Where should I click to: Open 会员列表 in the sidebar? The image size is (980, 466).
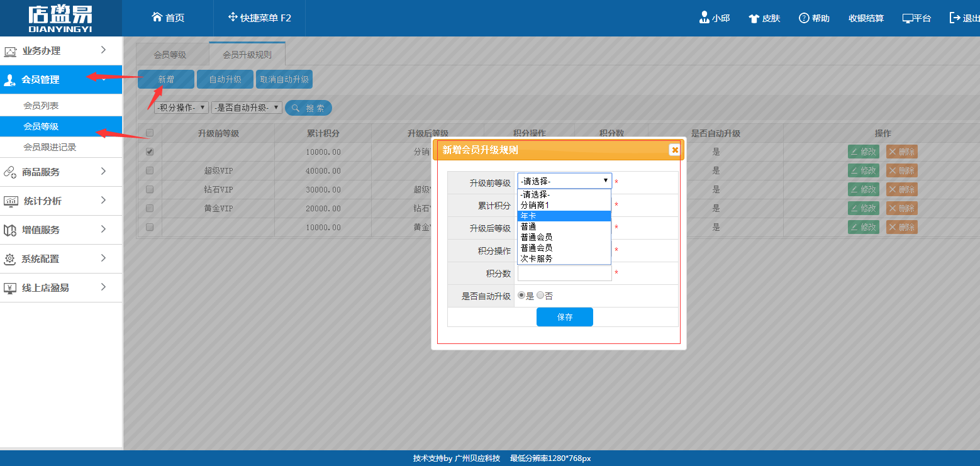(41, 106)
